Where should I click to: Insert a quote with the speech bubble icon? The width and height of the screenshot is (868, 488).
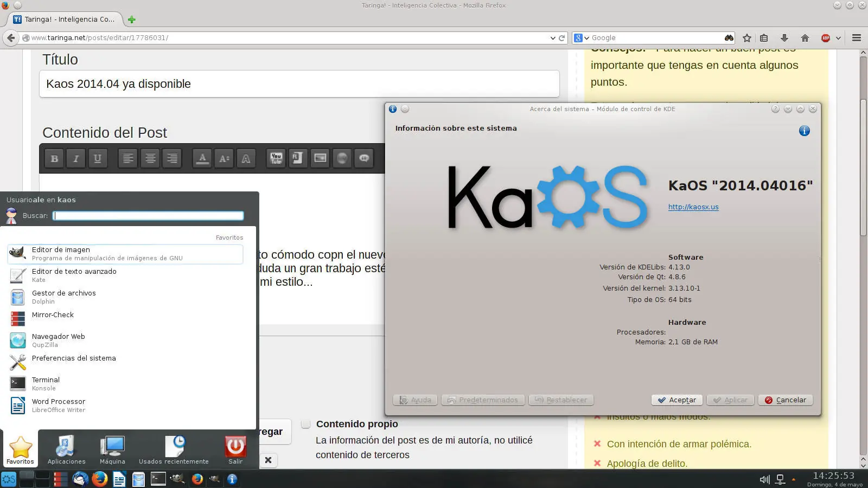point(364,158)
